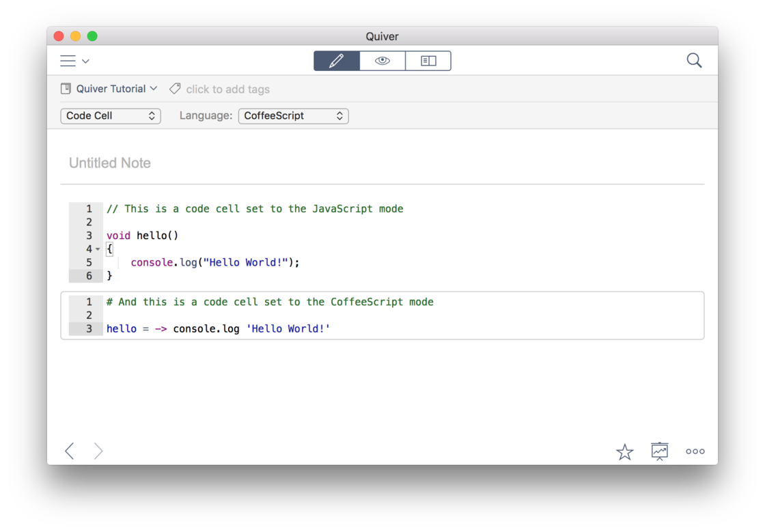Collapse the code fold arrow on line 4
Viewport: 765px width, 532px height.
point(98,249)
